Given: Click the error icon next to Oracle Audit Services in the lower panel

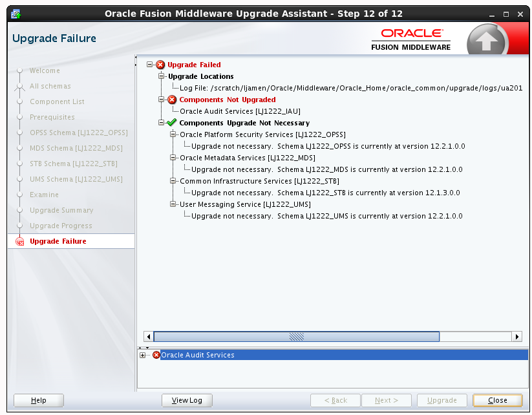Looking at the screenshot, I should click(156, 355).
